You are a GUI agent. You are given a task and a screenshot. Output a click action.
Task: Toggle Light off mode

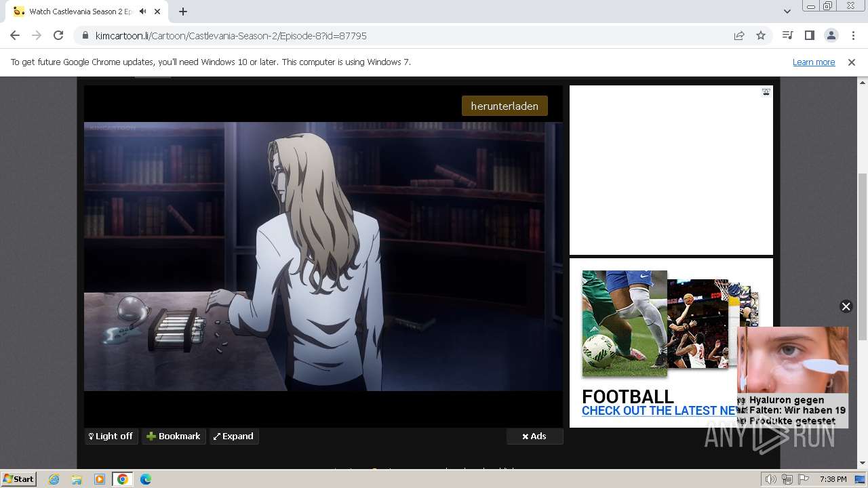pos(111,436)
